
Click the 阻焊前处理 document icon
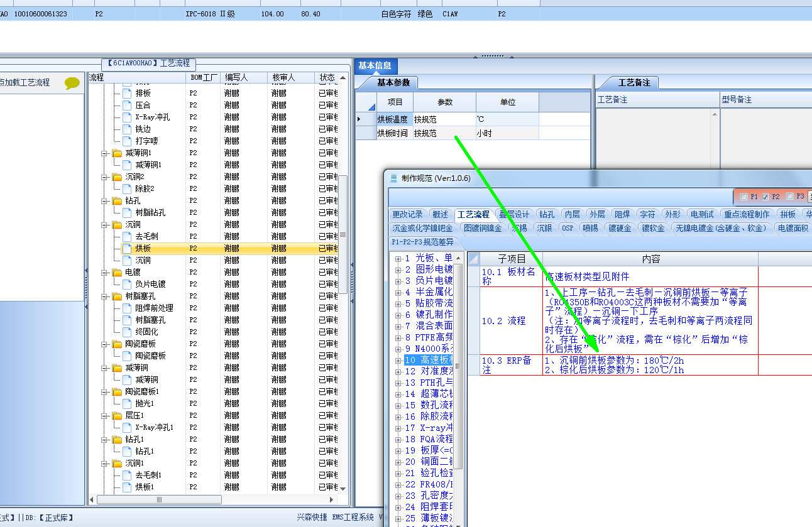(x=127, y=308)
